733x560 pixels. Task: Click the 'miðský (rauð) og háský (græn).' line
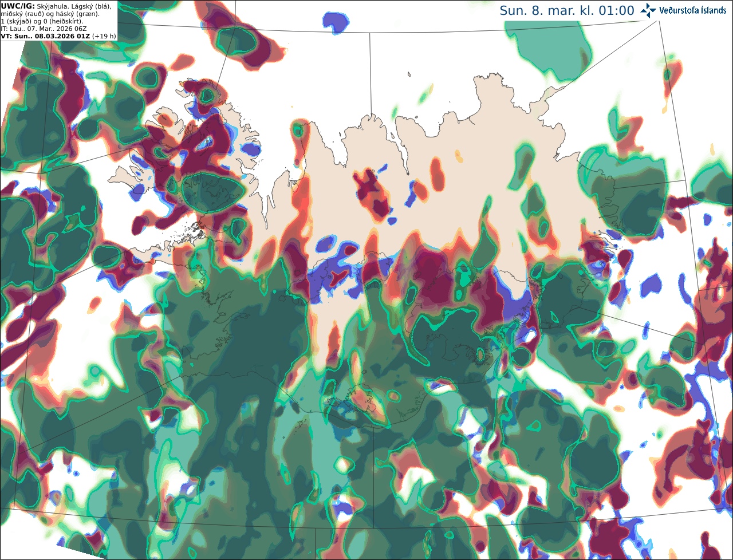coord(49,13)
